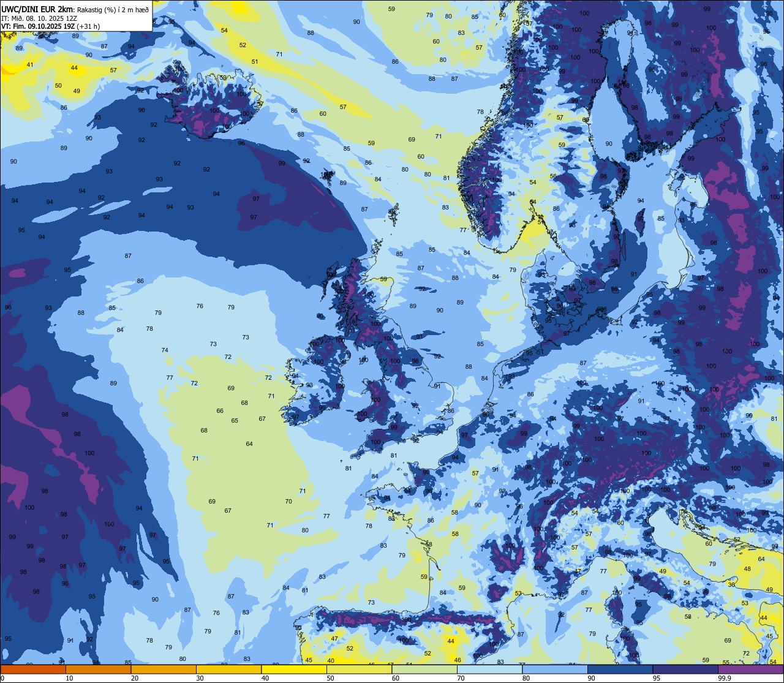The width and height of the screenshot is (784, 683).
Task: Click the "10" tick label on the color scale
Action: [69, 677]
